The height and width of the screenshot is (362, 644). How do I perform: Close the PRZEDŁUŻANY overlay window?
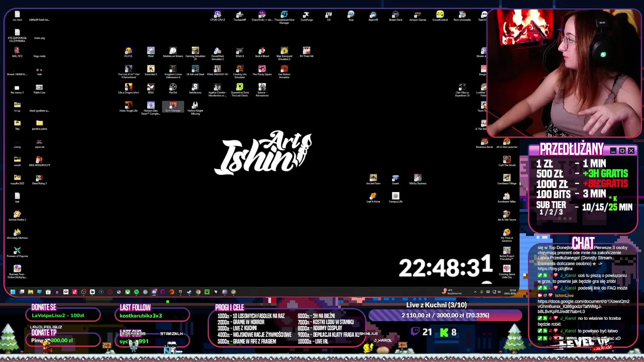[631, 151]
